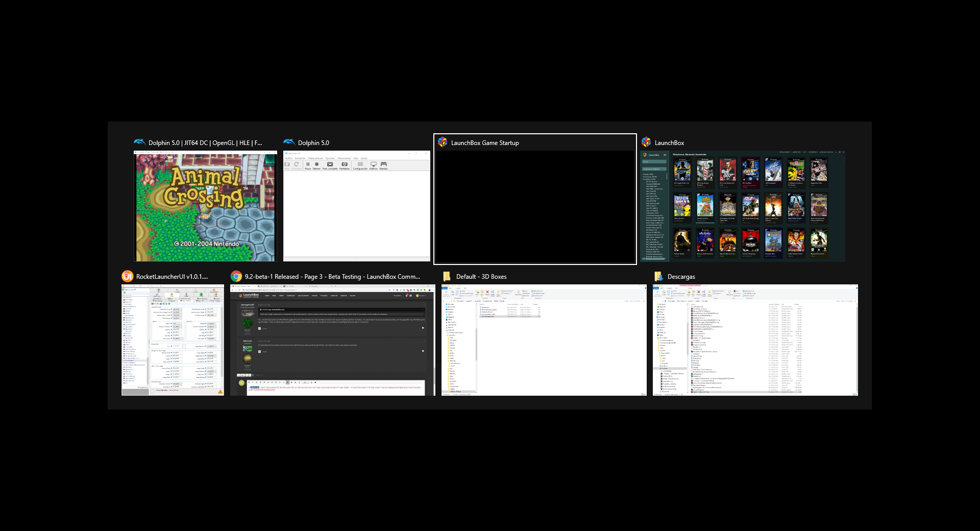980x531 pixels.
Task: Click the 'LaunchBox Game Startup' title text
Action: pos(485,143)
